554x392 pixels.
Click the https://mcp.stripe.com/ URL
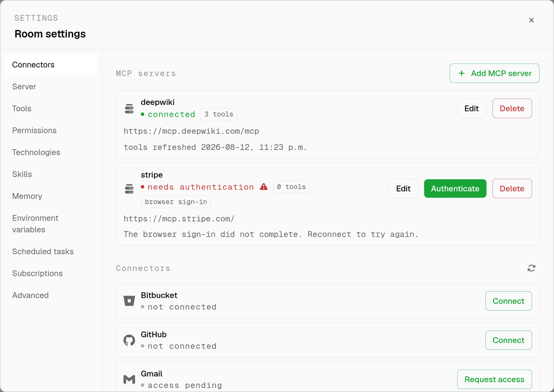(179, 219)
